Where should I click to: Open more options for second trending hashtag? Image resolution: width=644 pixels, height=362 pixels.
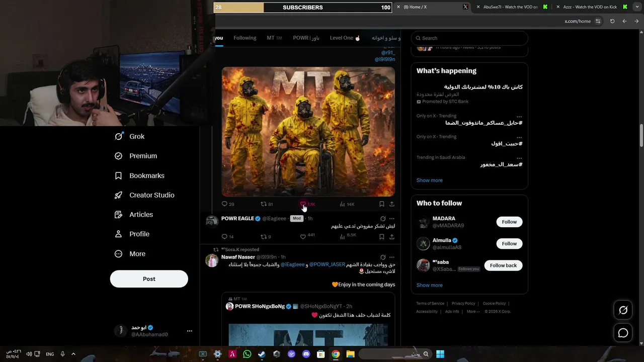click(x=519, y=137)
